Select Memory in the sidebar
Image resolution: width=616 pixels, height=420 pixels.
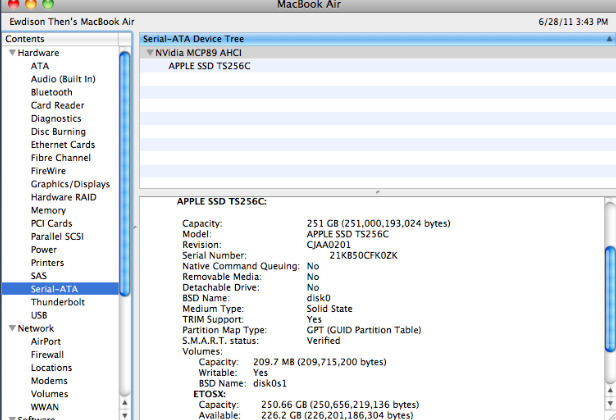(x=48, y=210)
